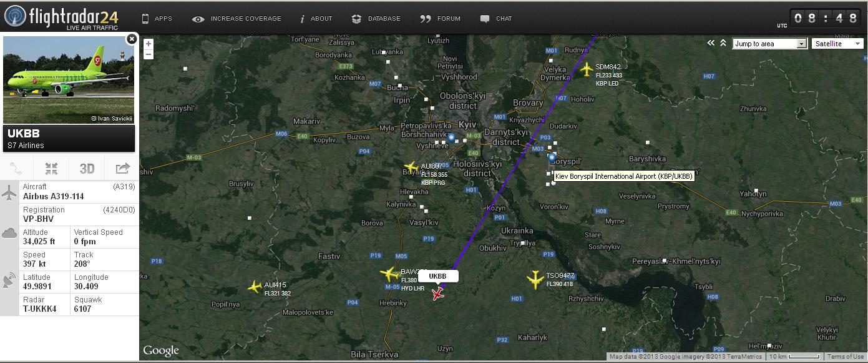
Task: Click the share flight arrow icon
Action: pyautogui.click(x=122, y=168)
